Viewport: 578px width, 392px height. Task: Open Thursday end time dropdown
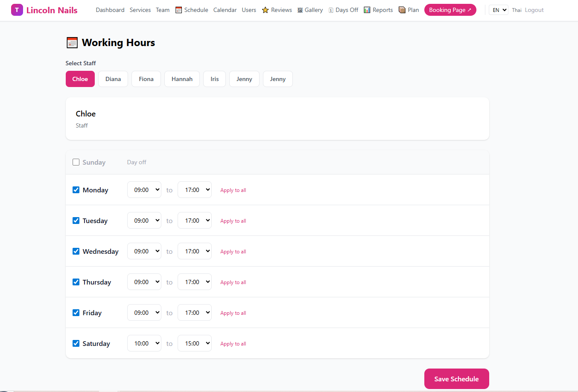(195, 282)
